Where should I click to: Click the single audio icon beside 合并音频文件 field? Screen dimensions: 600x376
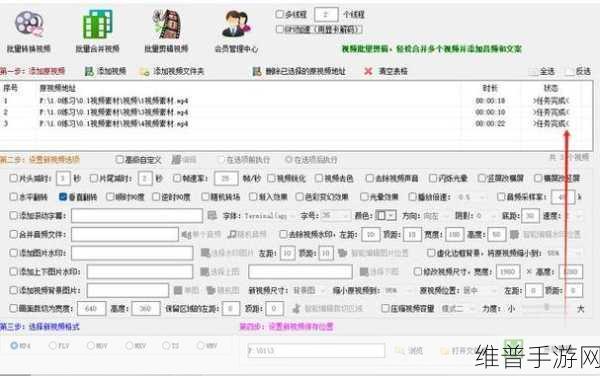(x=186, y=234)
